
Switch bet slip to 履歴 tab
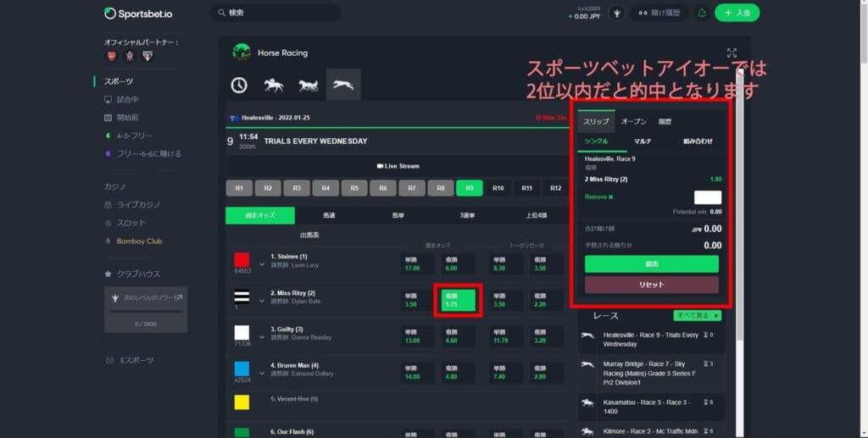(665, 121)
